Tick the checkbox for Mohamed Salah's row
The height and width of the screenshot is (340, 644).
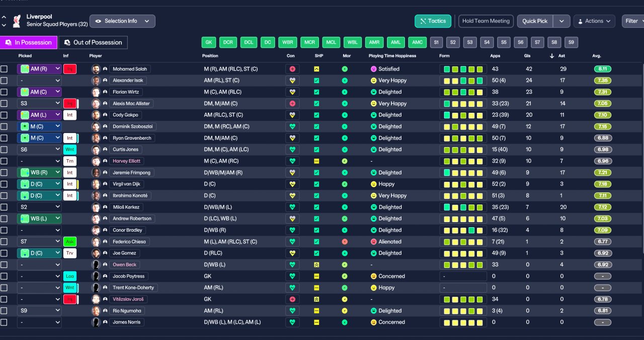[4, 69]
